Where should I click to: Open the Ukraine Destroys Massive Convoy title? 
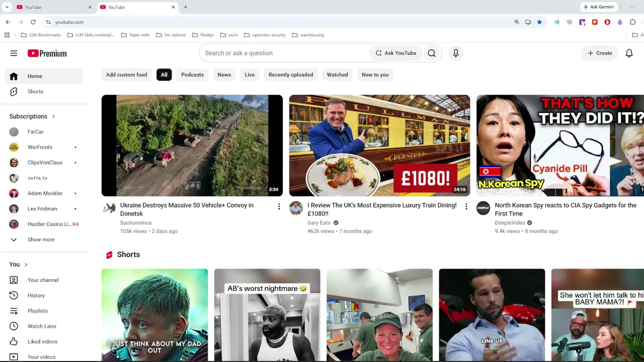[187, 209]
